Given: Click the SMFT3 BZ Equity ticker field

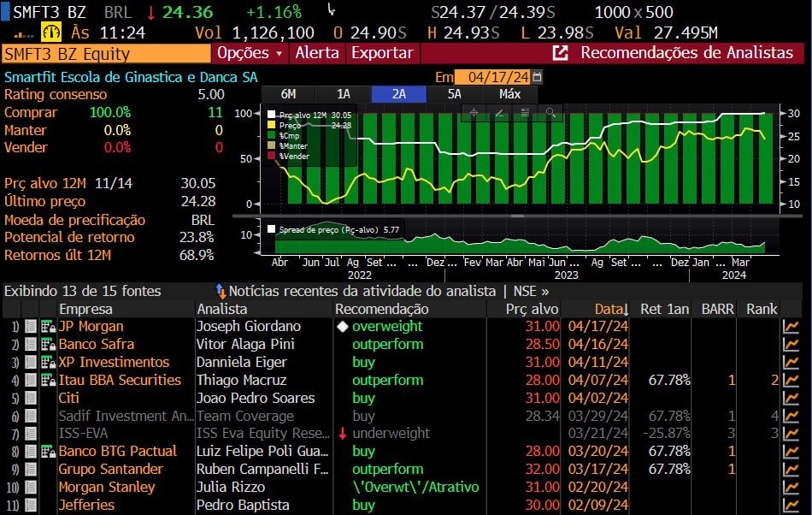Looking at the screenshot, I should 106,54.
